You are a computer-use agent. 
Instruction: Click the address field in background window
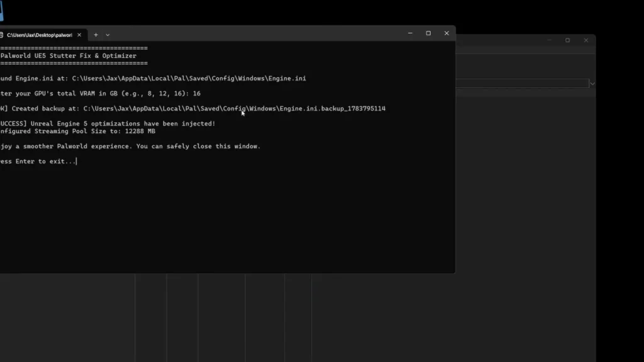(x=522, y=84)
